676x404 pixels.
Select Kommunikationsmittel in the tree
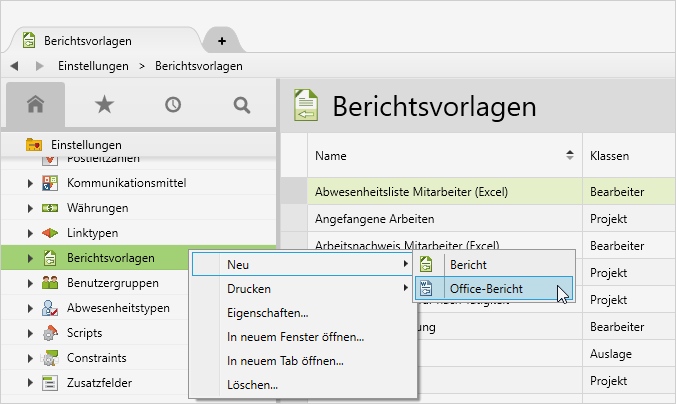[126, 183]
